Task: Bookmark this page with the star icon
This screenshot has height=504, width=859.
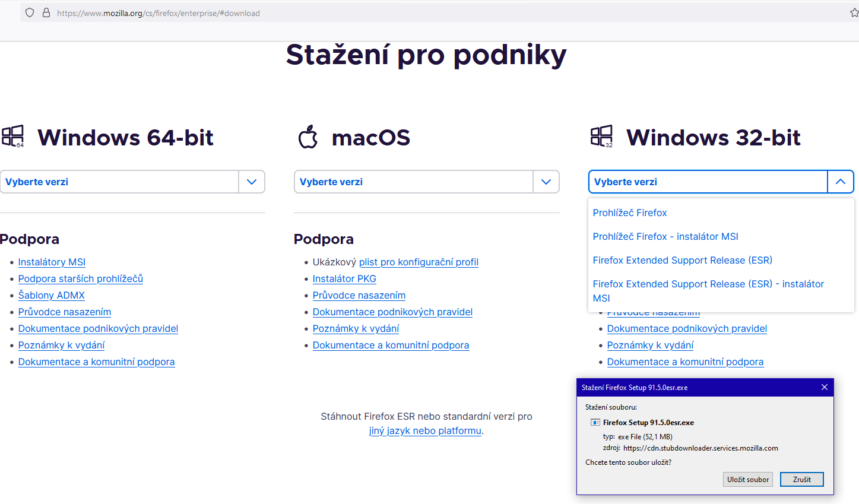Action: click(x=854, y=12)
